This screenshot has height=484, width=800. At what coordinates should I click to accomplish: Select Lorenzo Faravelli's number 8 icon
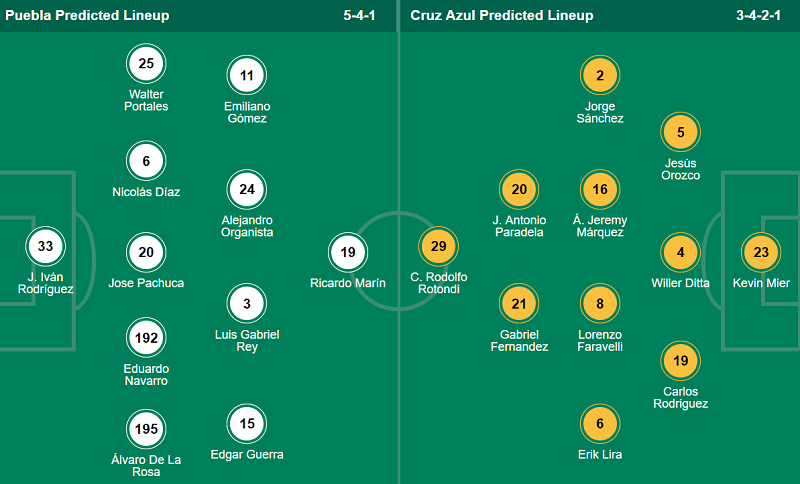[600, 304]
